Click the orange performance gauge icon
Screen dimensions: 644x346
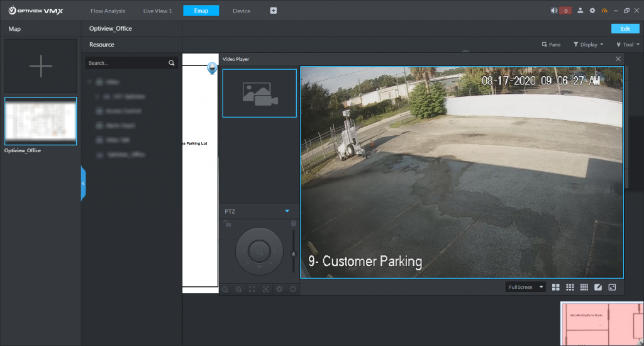tap(604, 11)
